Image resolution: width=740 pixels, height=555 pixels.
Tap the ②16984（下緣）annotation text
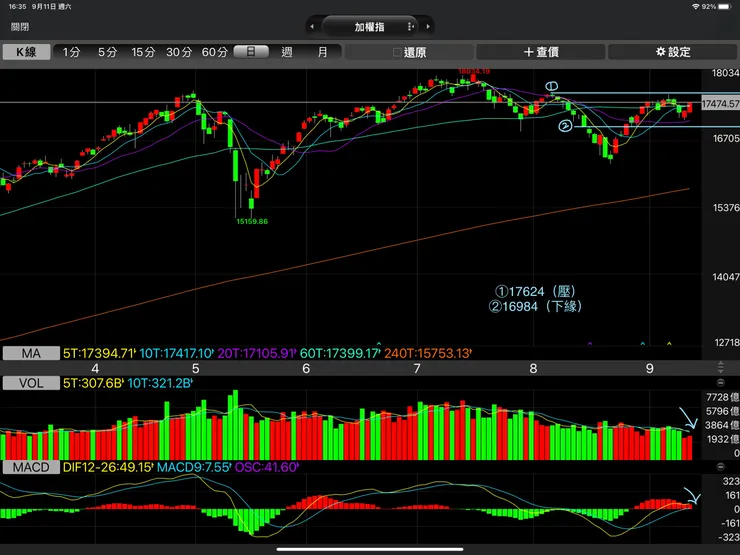[536, 306]
